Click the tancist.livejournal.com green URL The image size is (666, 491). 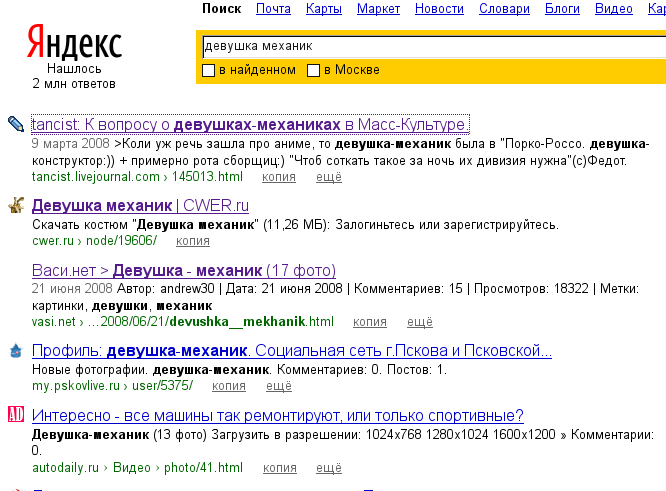[x=96, y=176]
